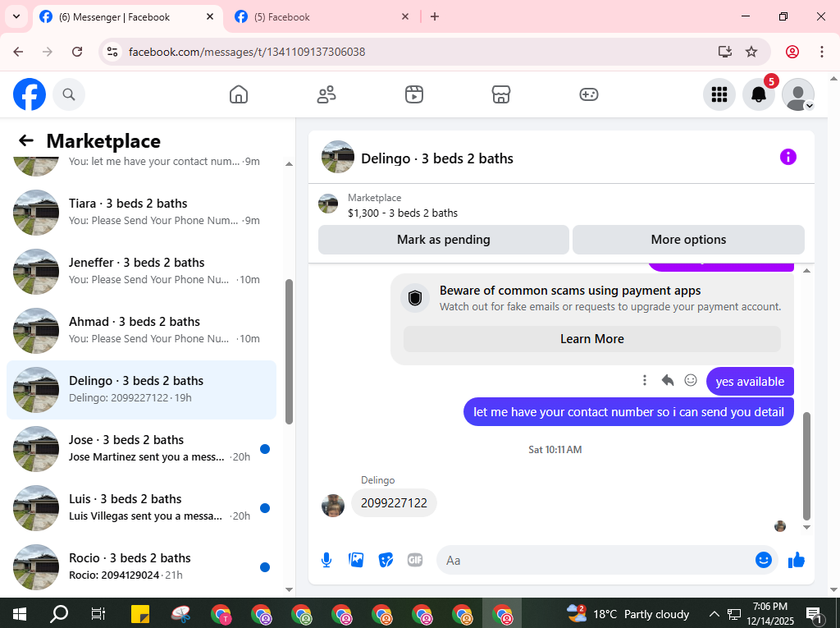Show hidden system tray icons
The height and width of the screenshot is (628, 840).
tap(714, 613)
